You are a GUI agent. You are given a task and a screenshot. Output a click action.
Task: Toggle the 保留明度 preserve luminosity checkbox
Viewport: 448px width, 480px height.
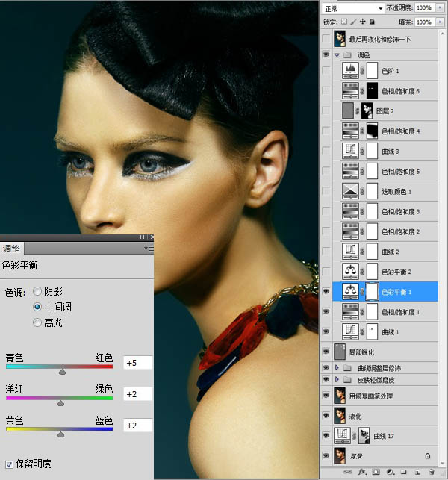(x=9, y=464)
